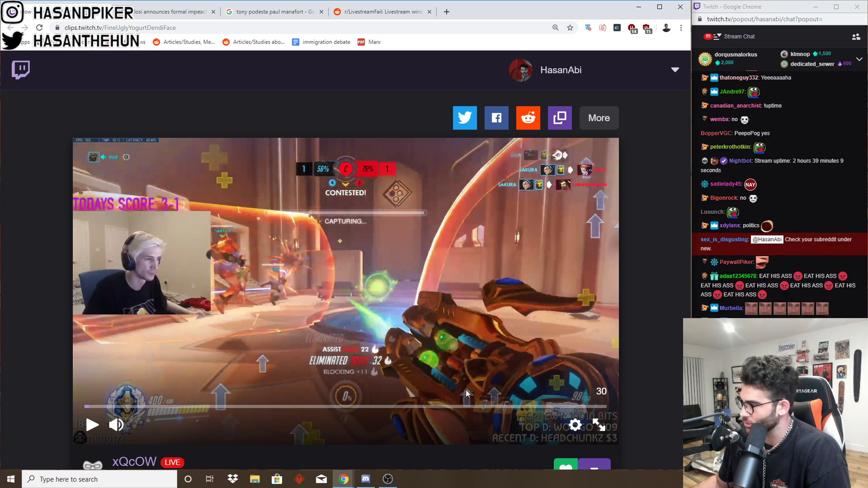
Task: Open Cortana from the taskbar circle
Action: click(x=188, y=479)
